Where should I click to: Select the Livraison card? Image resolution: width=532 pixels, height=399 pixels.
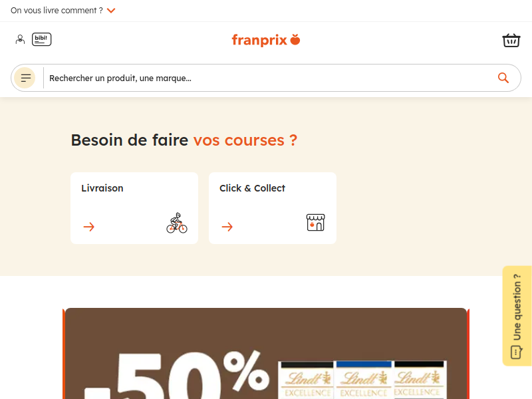pos(134,208)
